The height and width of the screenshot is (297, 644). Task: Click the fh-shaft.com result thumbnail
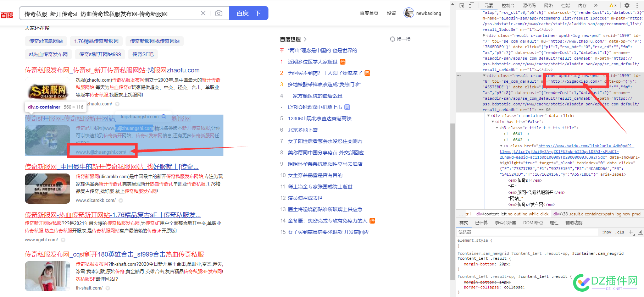pyautogui.click(x=48, y=276)
